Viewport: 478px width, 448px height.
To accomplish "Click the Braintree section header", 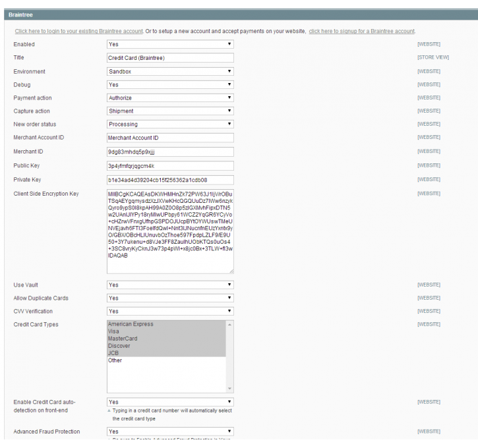I will click(x=241, y=14).
